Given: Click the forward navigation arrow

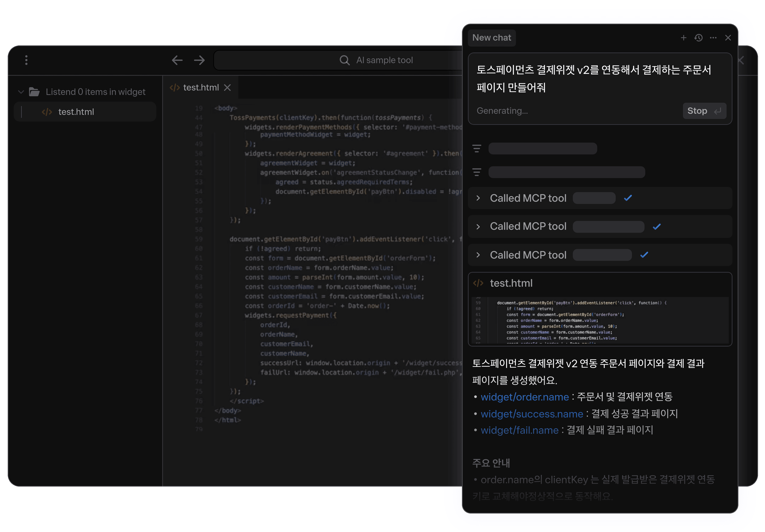Looking at the screenshot, I should (199, 60).
